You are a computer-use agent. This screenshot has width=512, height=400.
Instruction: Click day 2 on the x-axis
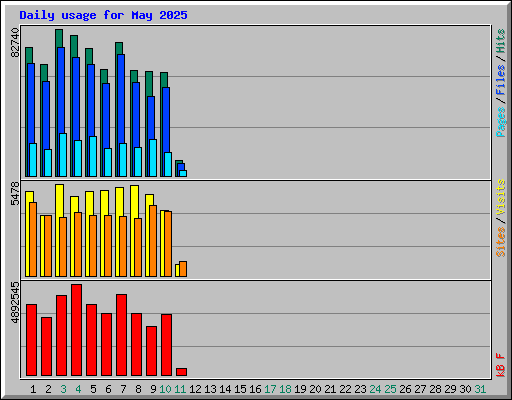tap(48, 389)
